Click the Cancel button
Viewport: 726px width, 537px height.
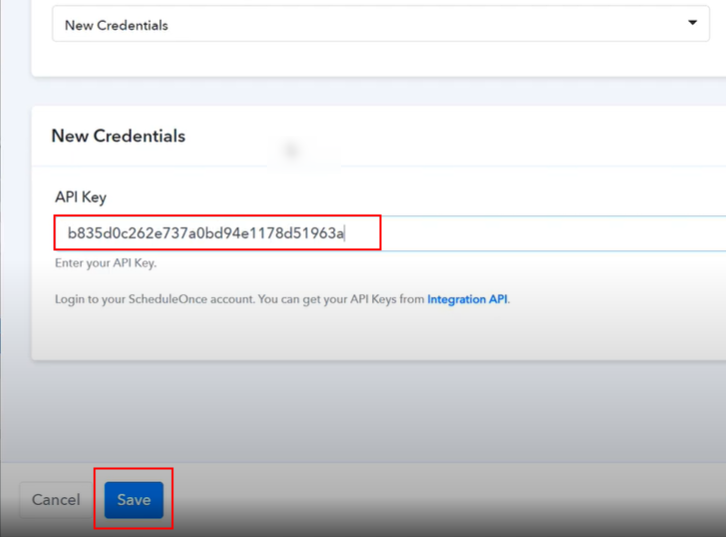coord(56,500)
